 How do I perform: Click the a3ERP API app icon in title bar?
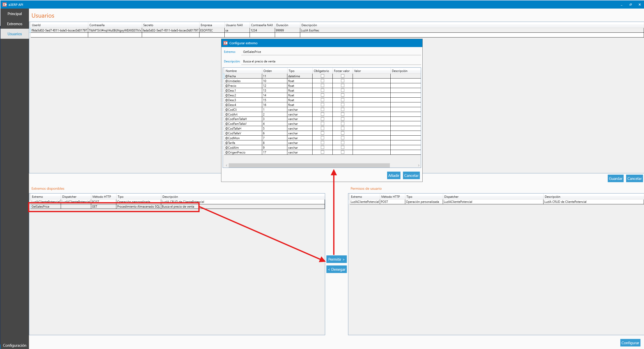click(x=4, y=4)
